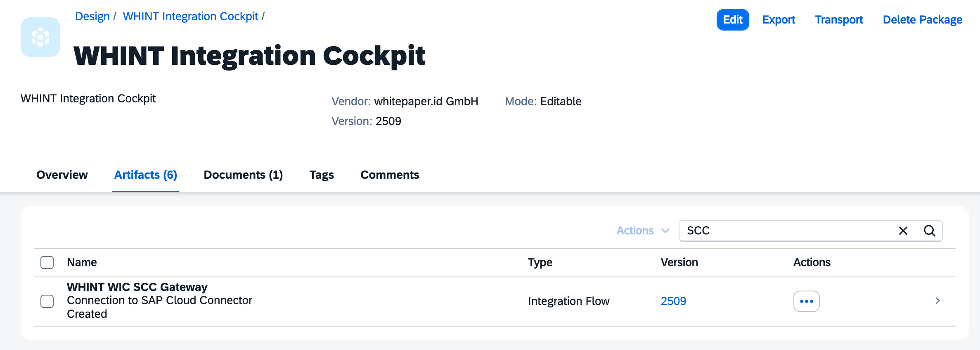Screen dimensions: 980x350
Task: Open version 2509 link in row
Action: tap(673, 301)
